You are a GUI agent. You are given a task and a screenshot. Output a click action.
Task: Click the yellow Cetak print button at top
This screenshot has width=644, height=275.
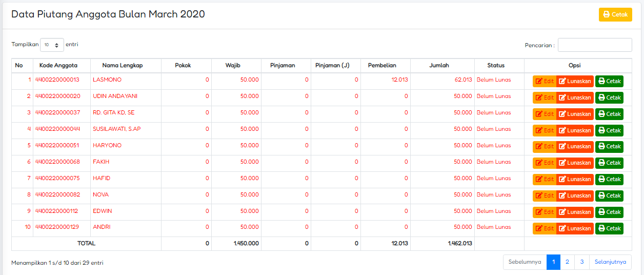pos(615,14)
